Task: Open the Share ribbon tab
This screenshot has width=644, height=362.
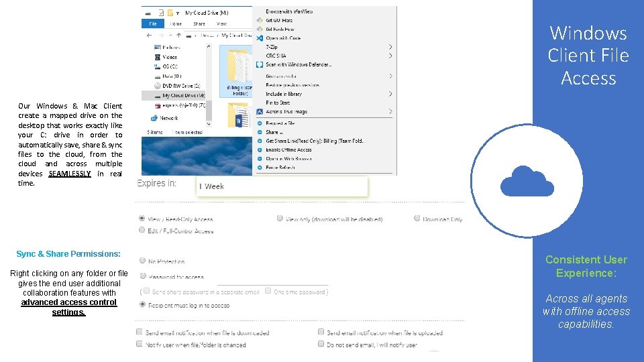Action: tap(199, 24)
